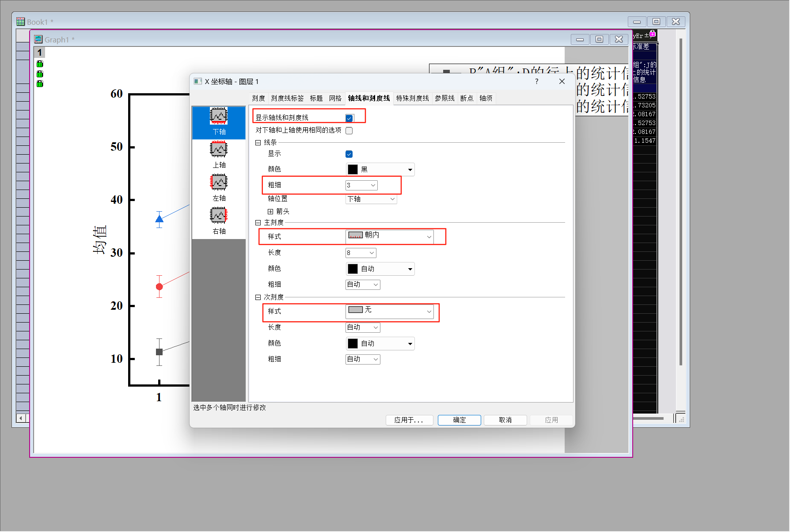Open the 次刻度 长度 自动 dropdown
Viewport: 790px width, 532px height.
363,327
